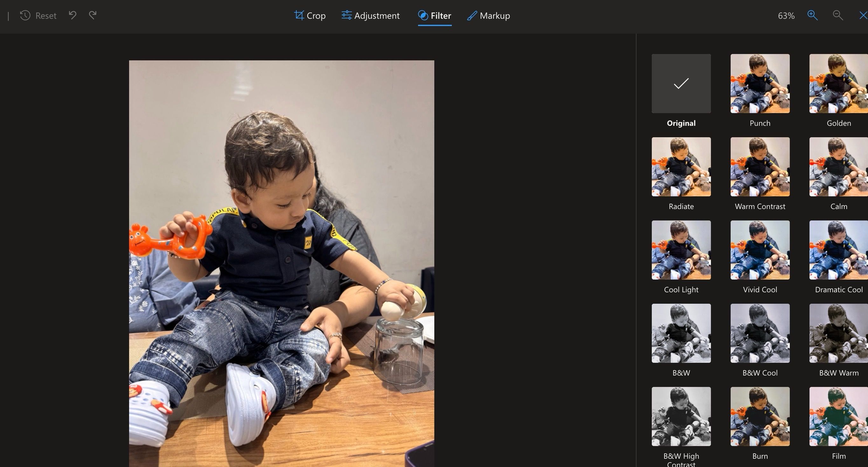
Task: Click the zoom in icon
Action: 812,15
